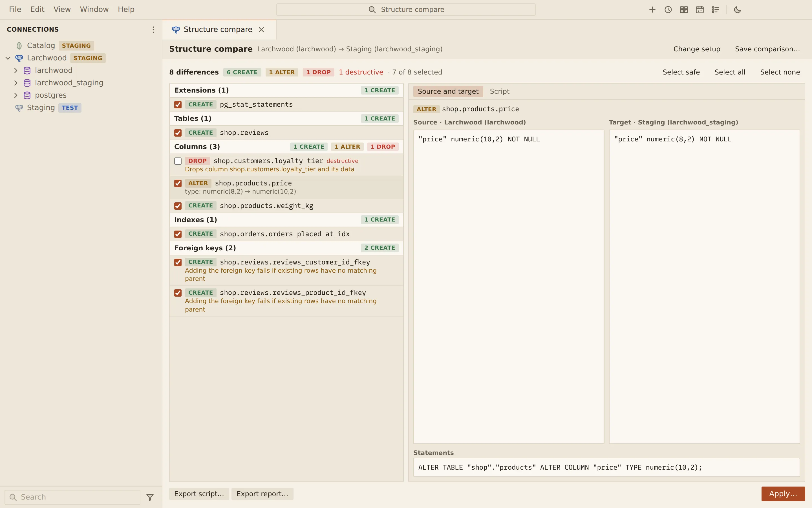The height and width of the screenshot is (508, 812).
Task: Click the search magnifier in the top bar
Action: 372,10
